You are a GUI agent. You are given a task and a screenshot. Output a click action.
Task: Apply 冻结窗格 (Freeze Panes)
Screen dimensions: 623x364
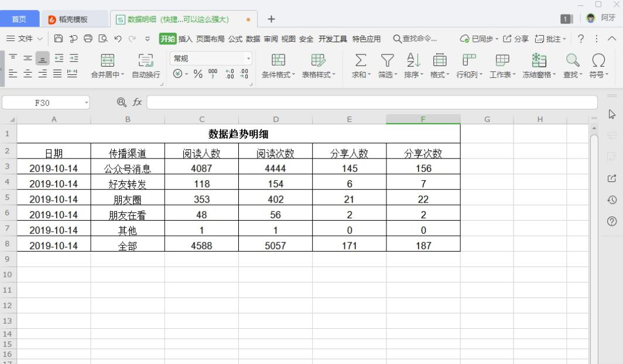click(x=538, y=61)
